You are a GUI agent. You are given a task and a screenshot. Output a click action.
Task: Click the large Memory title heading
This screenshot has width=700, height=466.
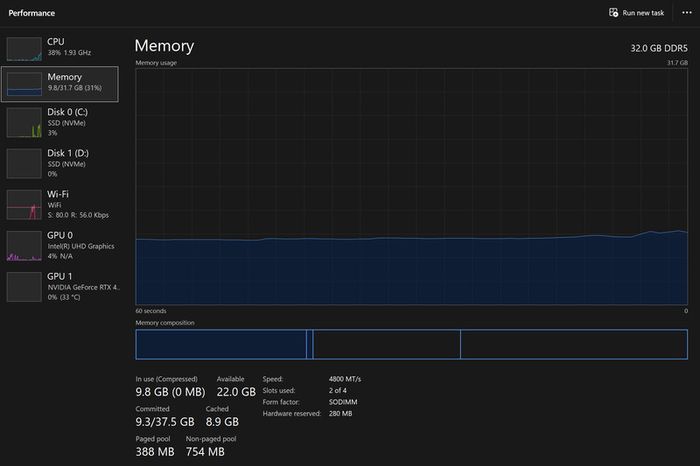[x=164, y=46]
